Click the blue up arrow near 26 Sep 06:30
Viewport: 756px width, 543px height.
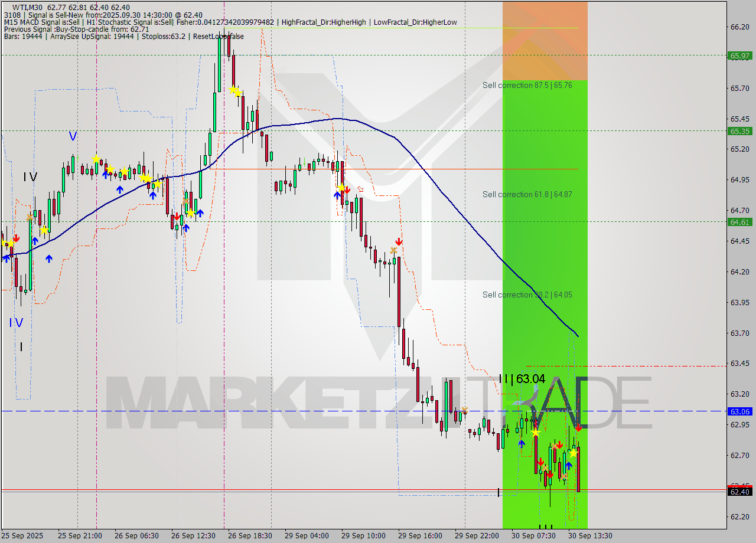(120, 189)
